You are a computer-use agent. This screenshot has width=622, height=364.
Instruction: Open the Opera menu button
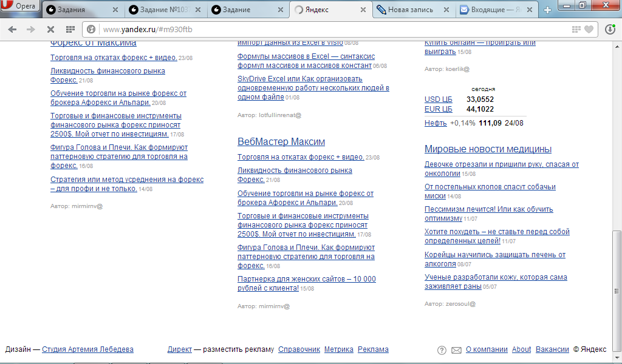pos(20,7)
